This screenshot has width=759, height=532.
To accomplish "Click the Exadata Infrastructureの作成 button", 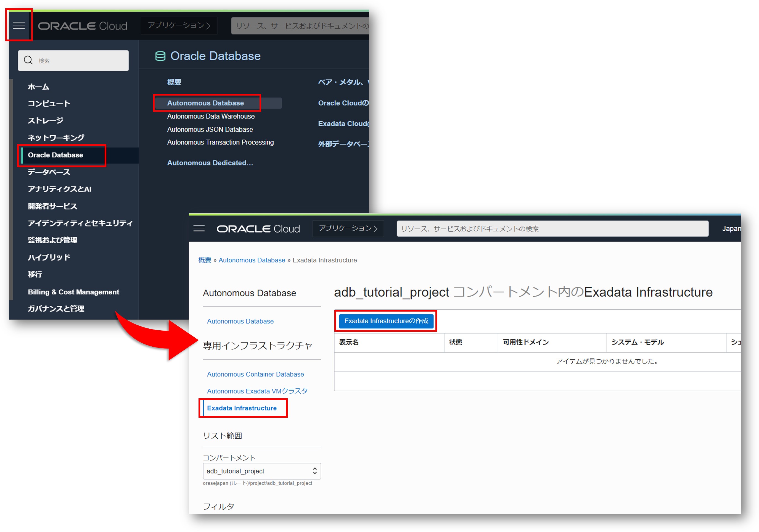I will (386, 320).
